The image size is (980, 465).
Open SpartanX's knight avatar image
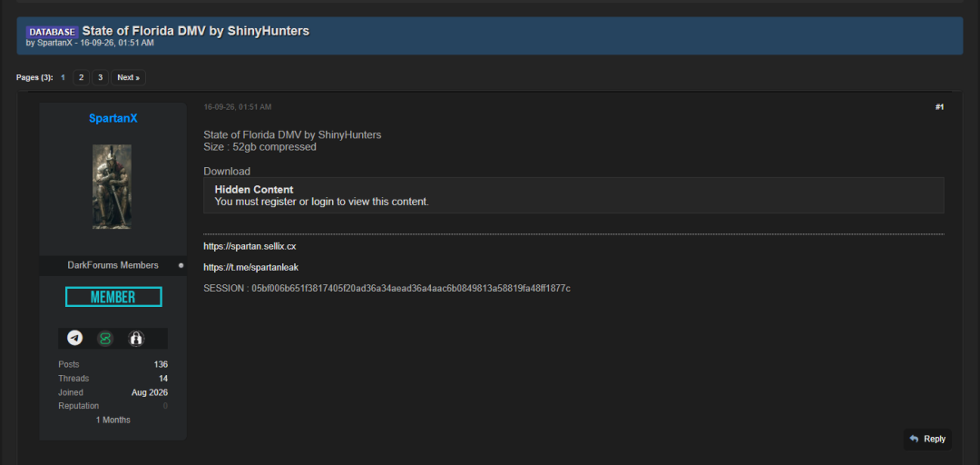(x=112, y=186)
